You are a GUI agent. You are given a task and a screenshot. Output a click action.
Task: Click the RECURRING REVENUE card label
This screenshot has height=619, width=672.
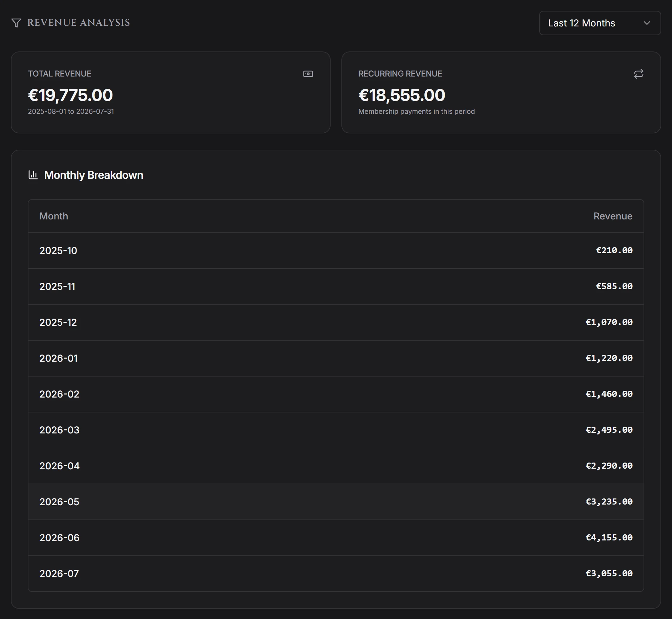pyautogui.click(x=400, y=74)
